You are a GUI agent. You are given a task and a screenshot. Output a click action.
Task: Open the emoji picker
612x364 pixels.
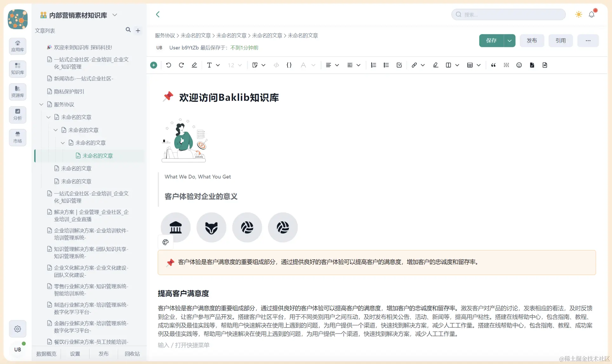(x=519, y=65)
